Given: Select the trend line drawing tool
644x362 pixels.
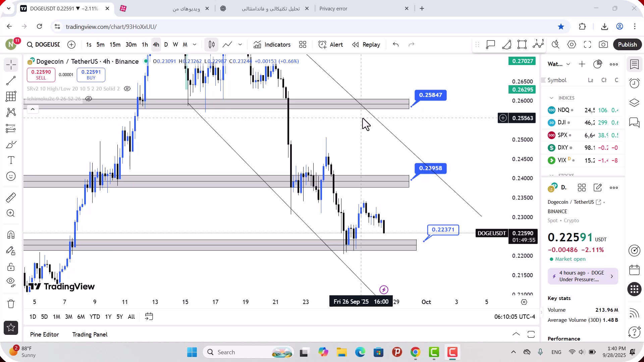Looking at the screenshot, I should (x=11, y=80).
